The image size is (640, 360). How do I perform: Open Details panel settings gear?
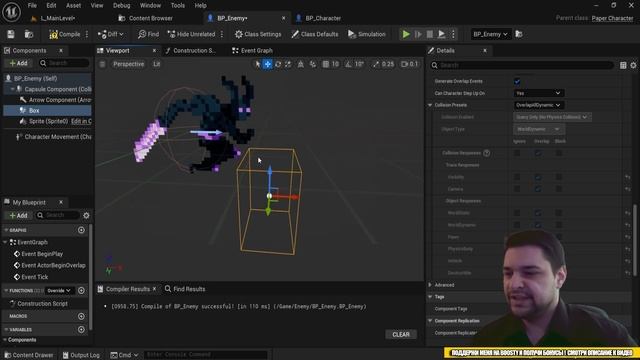[633, 65]
